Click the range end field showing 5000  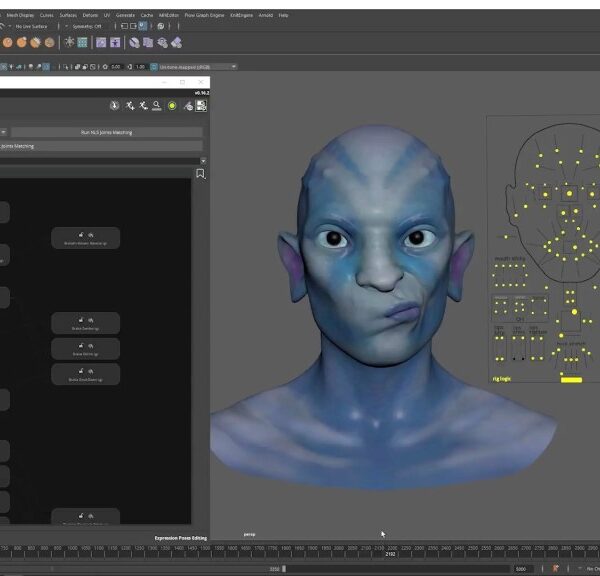[x=521, y=569]
